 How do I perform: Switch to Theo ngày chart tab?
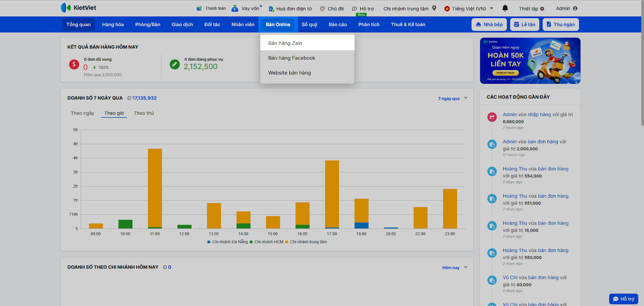[83, 113]
